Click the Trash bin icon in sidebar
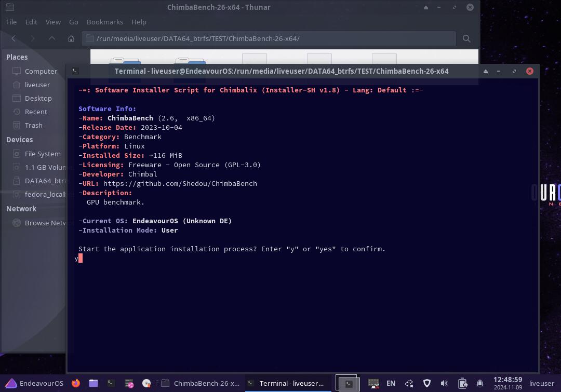Image resolution: width=561 pixels, height=392 pixels. coord(17,126)
